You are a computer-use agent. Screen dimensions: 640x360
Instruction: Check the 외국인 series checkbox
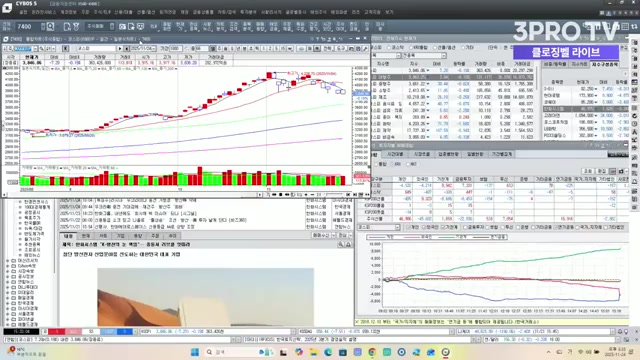click(x=424, y=227)
